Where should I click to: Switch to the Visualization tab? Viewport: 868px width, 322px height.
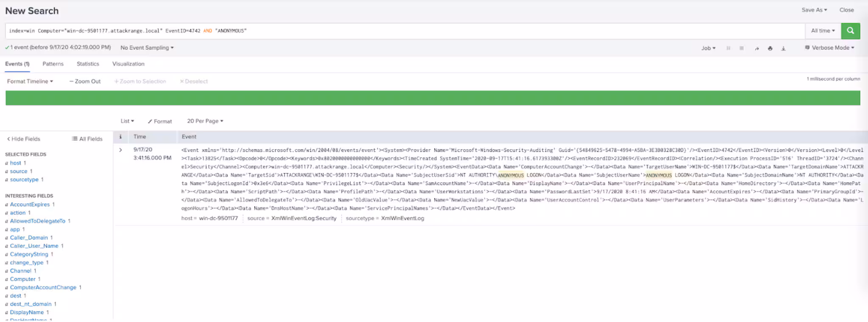[128, 64]
